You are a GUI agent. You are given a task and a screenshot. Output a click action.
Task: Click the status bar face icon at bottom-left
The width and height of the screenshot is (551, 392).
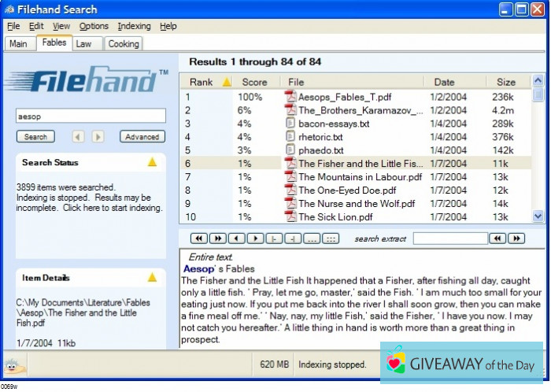(12, 364)
